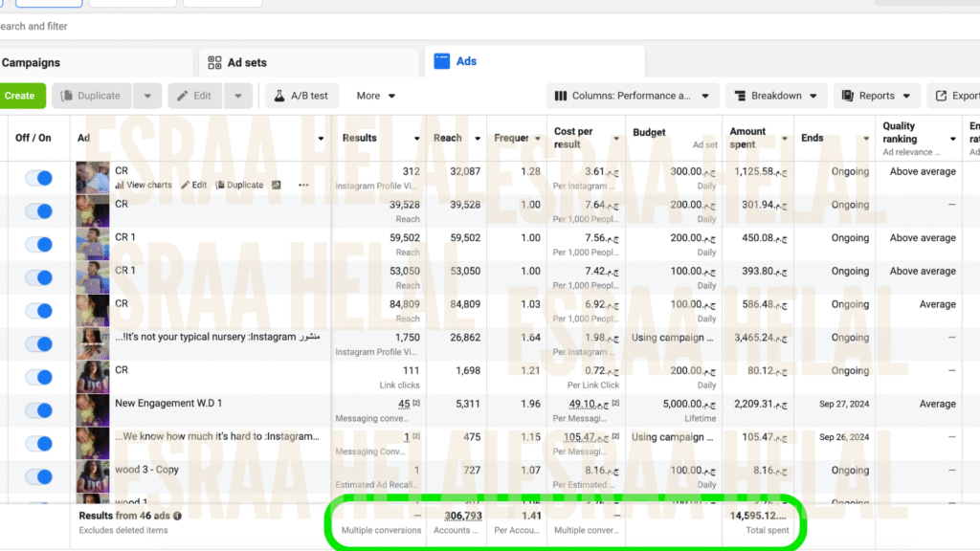Click the green Create button
Screen dimensions: 980x551
pyautogui.click(x=20, y=96)
